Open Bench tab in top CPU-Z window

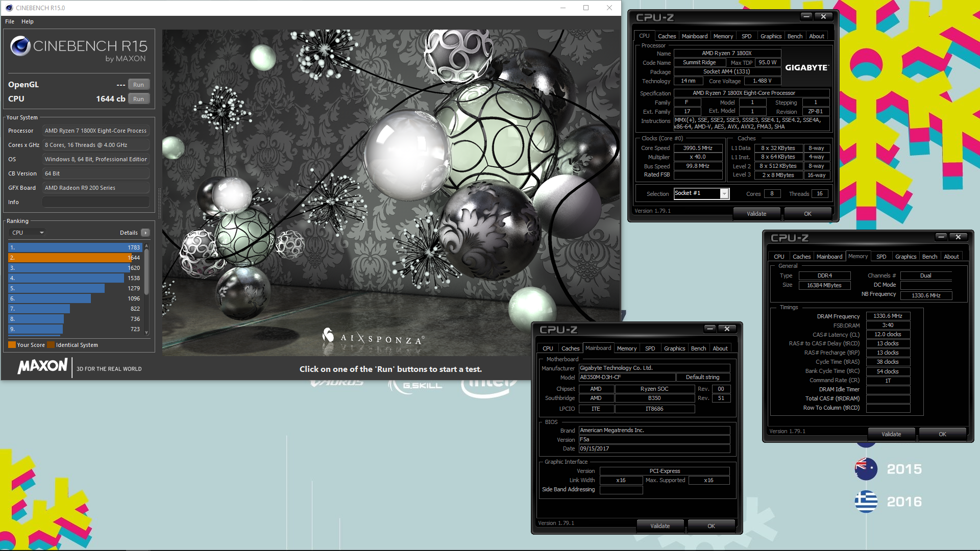click(795, 36)
